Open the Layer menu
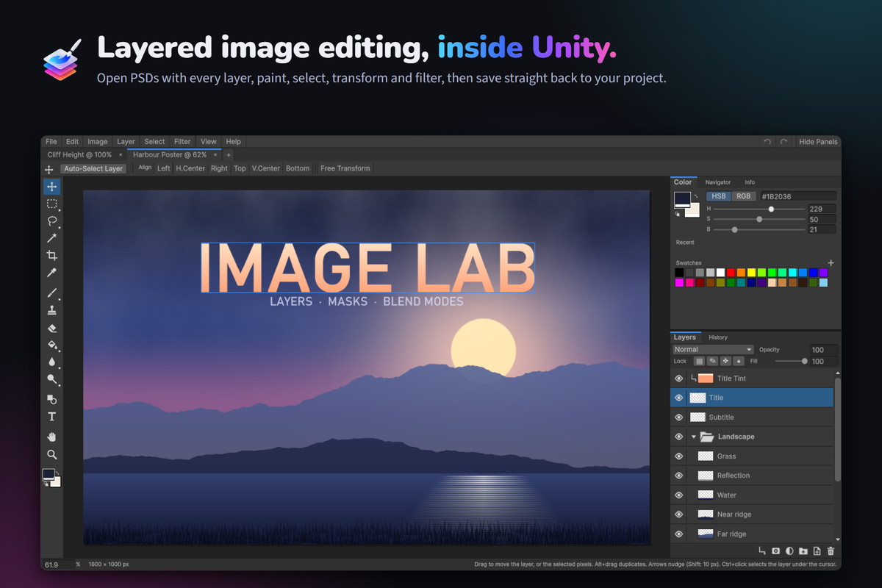The image size is (882, 588). [126, 142]
